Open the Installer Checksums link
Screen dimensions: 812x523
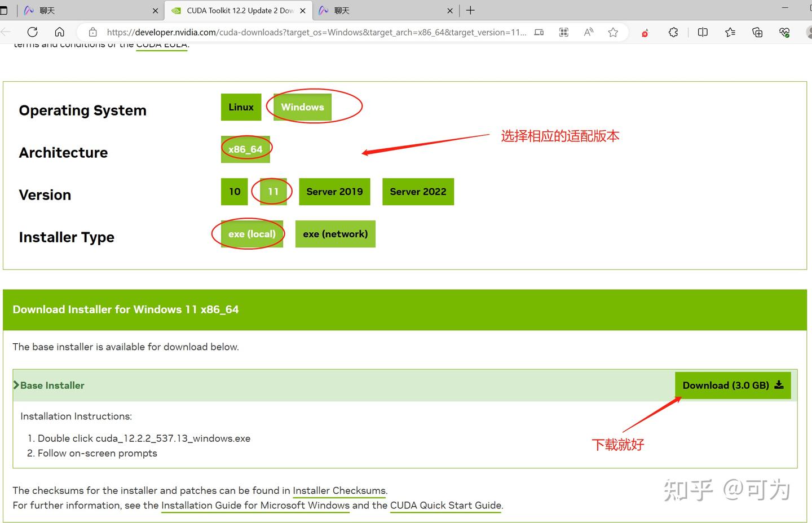339,491
